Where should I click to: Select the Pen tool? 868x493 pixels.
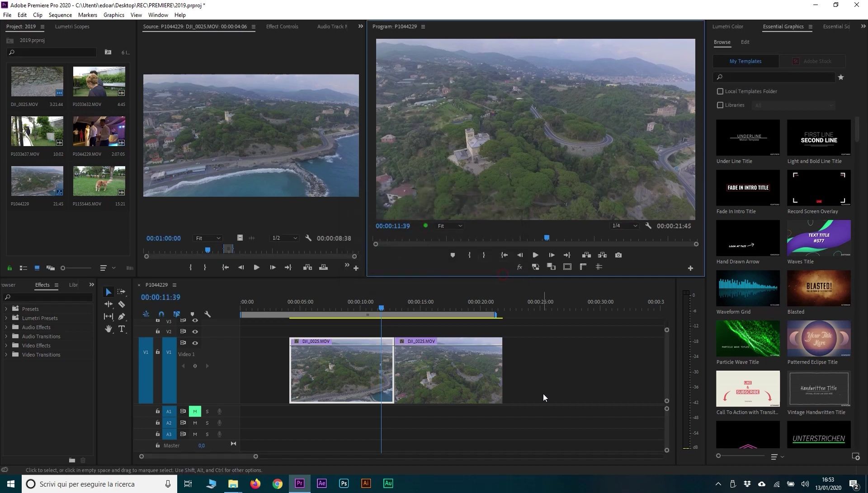(x=122, y=317)
